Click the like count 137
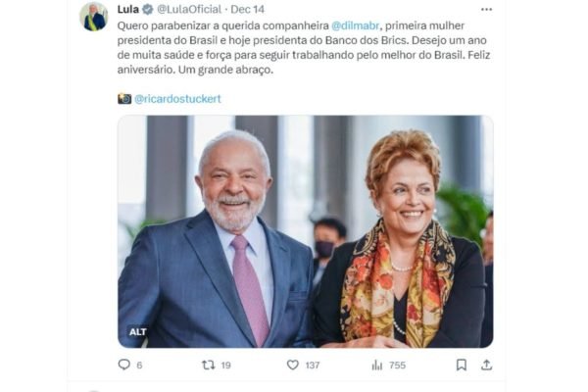The image size is (588, 392). coord(313,365)
